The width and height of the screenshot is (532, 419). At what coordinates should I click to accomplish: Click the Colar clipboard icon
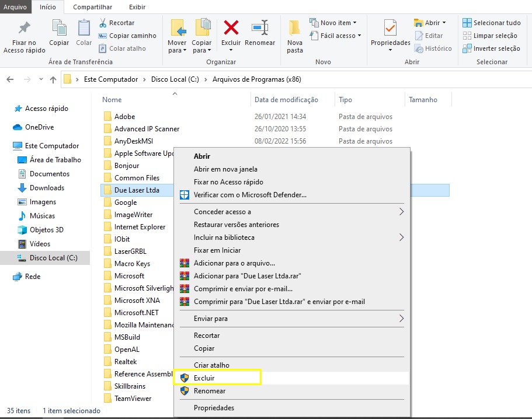coord(84,28)
